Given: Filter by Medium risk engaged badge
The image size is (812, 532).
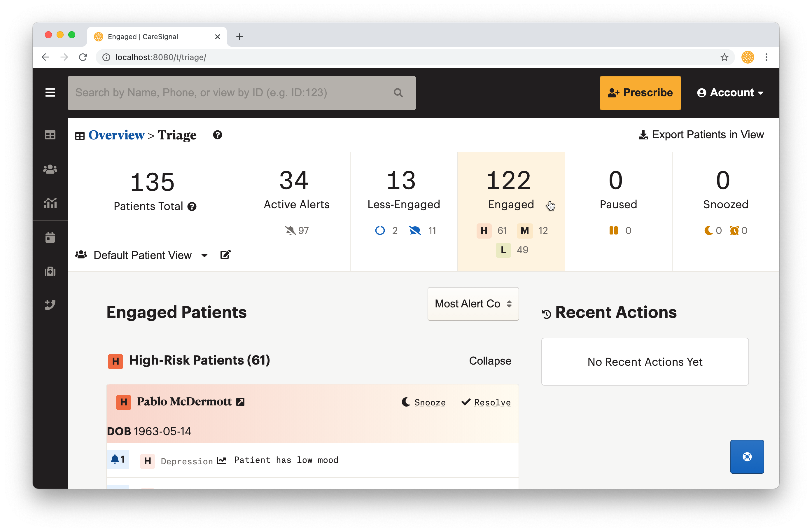Looking at the screenshot, I should (525, 231).
